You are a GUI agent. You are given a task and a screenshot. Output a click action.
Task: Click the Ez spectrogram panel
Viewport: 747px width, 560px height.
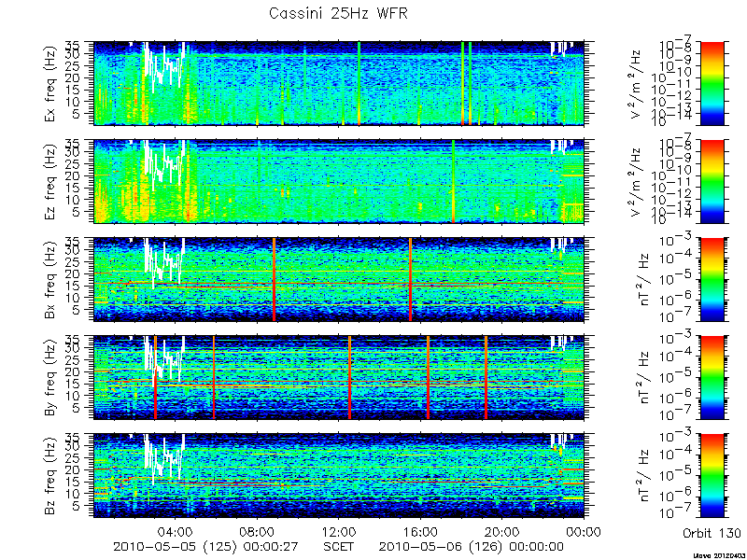[x=339, y=181]
